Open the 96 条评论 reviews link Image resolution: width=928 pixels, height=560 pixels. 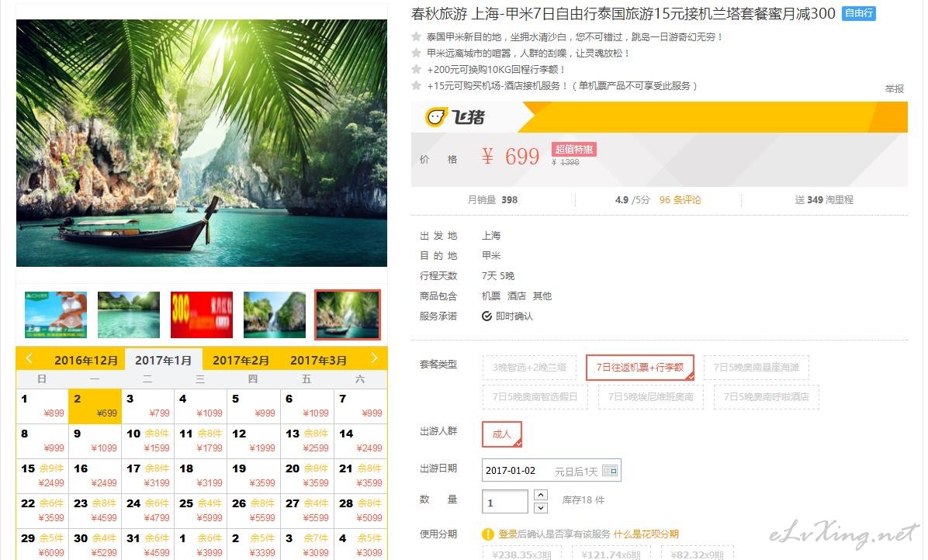click(x=680, y=200)
